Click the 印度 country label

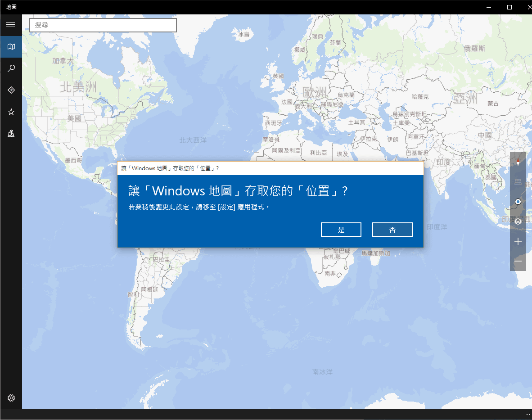coord(443,162)
